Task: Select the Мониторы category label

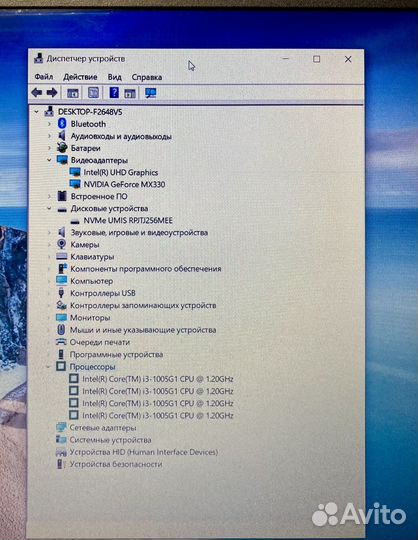Action: 90,318
